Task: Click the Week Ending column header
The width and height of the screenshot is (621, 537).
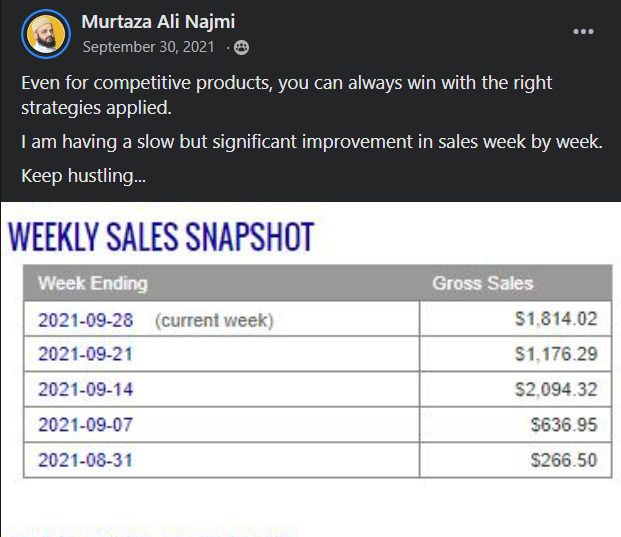Action: [x=93, y=284]
